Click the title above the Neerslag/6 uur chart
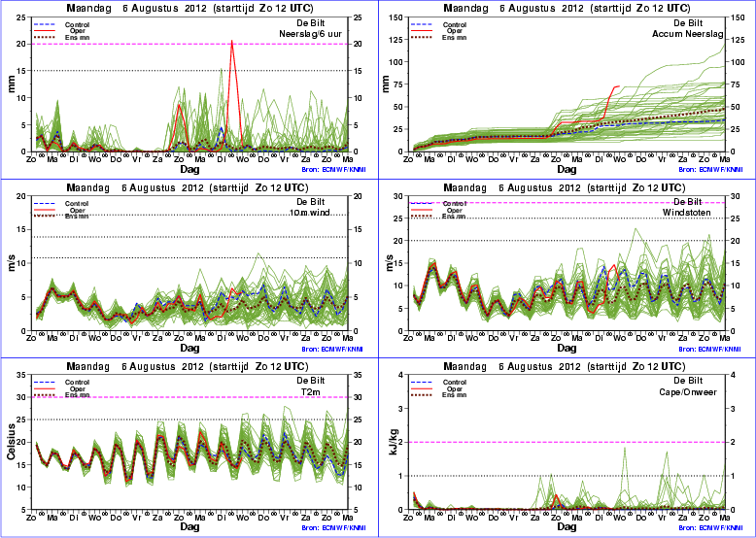Viewport: 756px width, 538px height. (189, 9)
